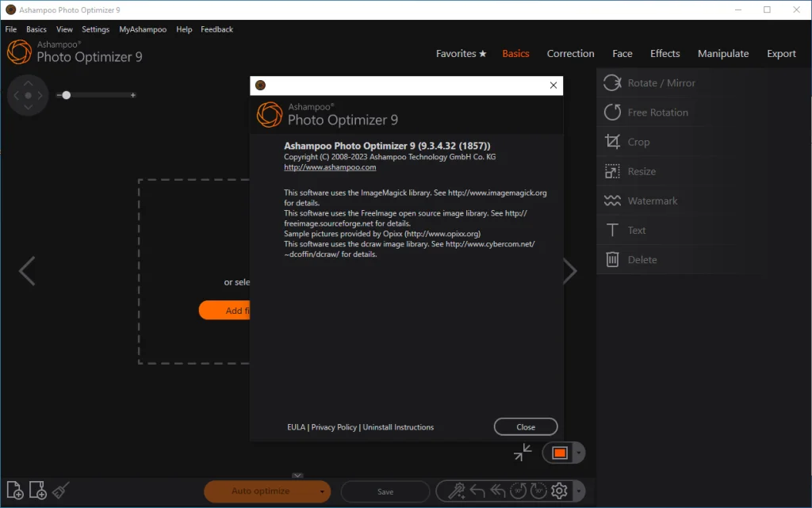
Task: Expand the orange view mode dropdown arrow
Action: coord(578,453)
